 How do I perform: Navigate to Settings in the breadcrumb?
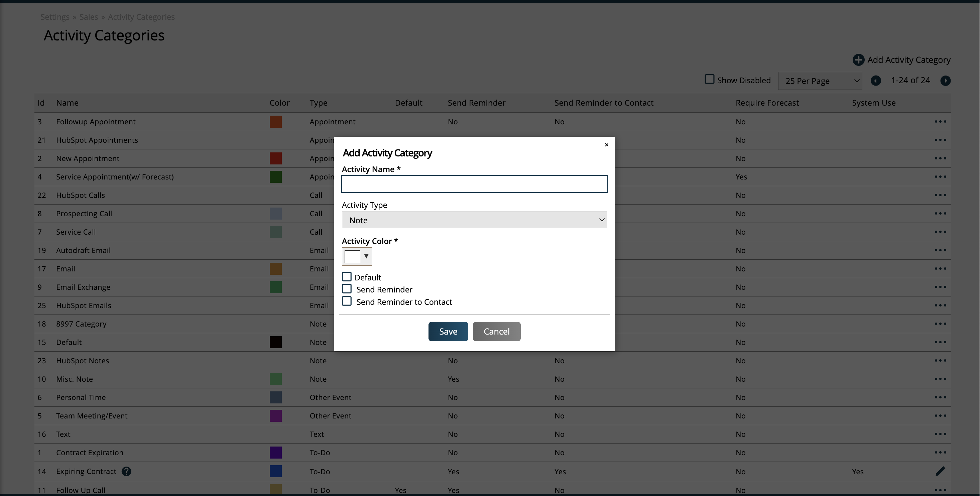coord(55,17)
